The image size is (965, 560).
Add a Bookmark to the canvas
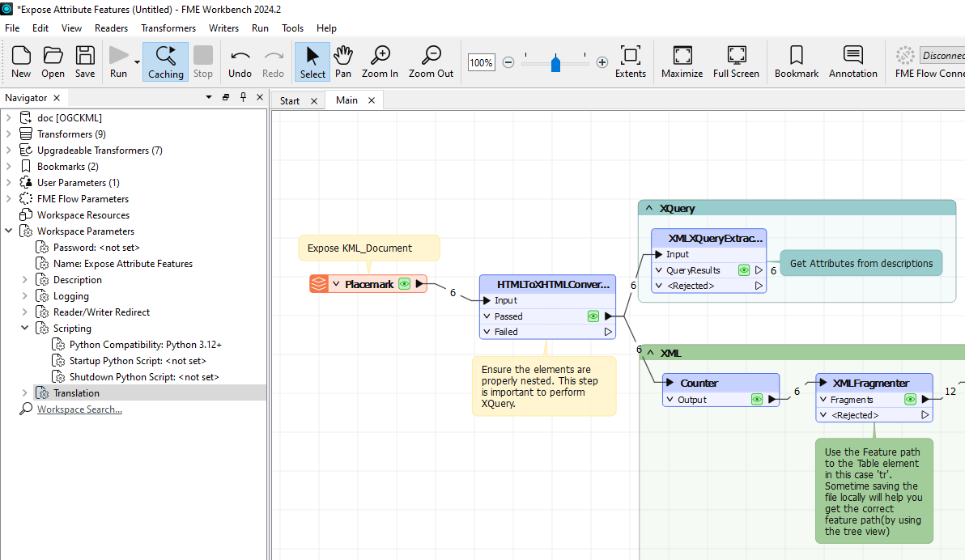(x=797, y=62)
